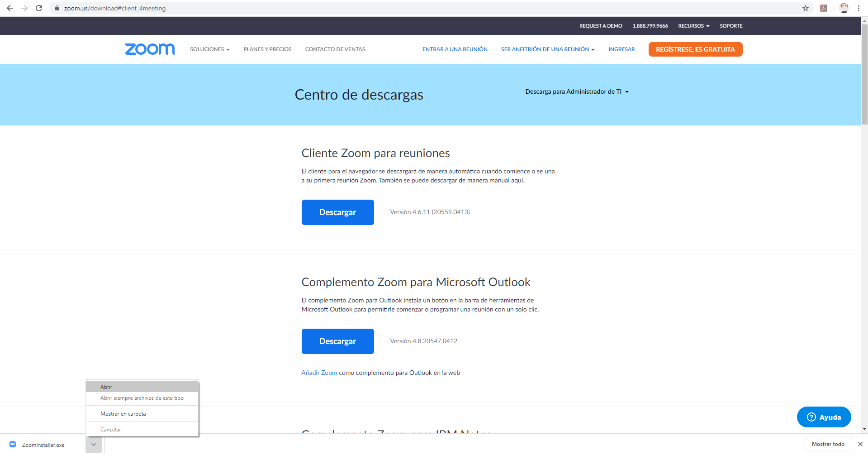Click ZoomInstaller.exe file icon in downloads bar
The height and width of the screenshot is (455, 868).
coord(13,445)
